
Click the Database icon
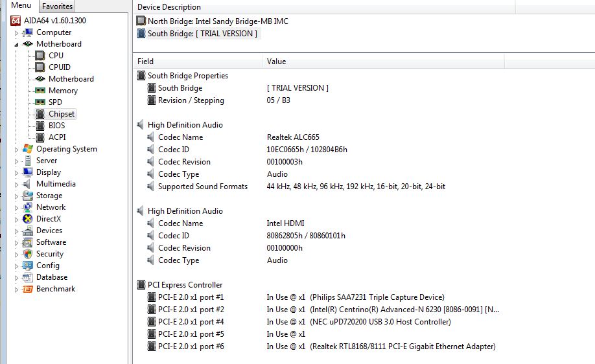tap(28, 277)
